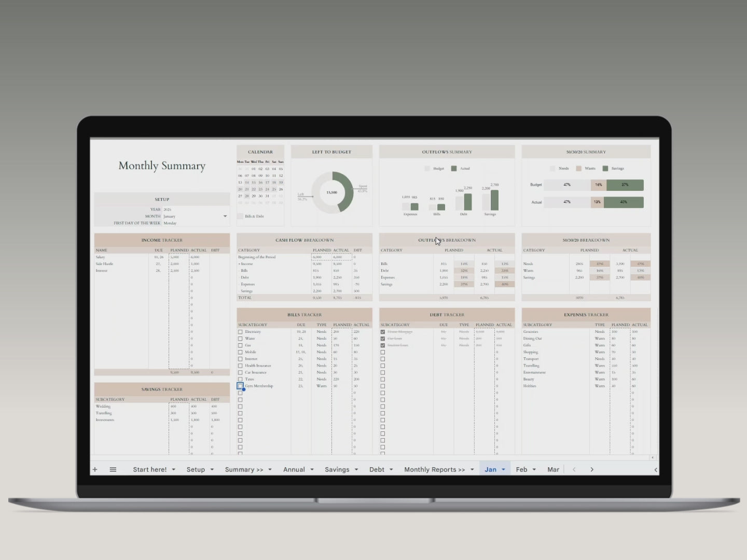This screenshot has width=747, height=560.
Task: Switch to the Feb sheet tab
Action: [521, 469]
